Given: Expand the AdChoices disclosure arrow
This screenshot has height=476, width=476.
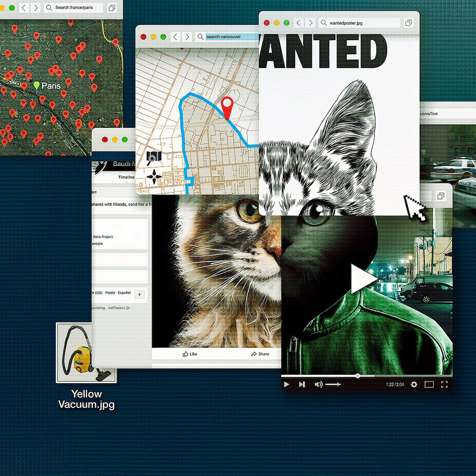Looking at the screenshot, I should pos(127,307).
